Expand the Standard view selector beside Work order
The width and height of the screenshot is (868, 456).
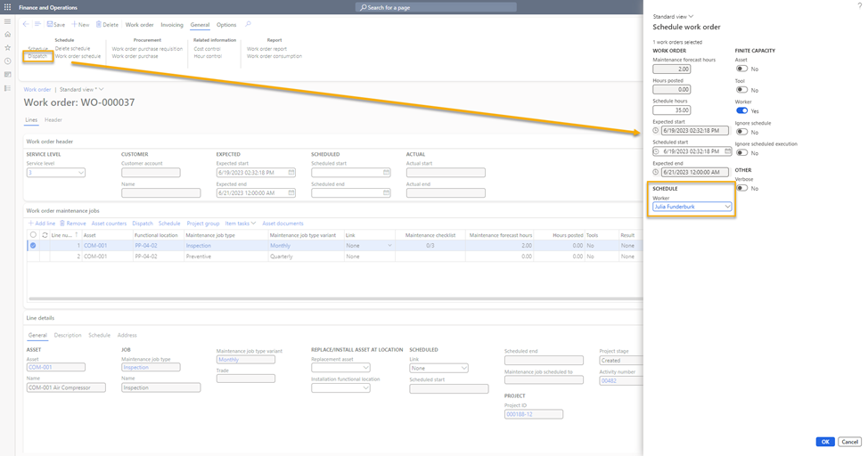tap(81, 89)
